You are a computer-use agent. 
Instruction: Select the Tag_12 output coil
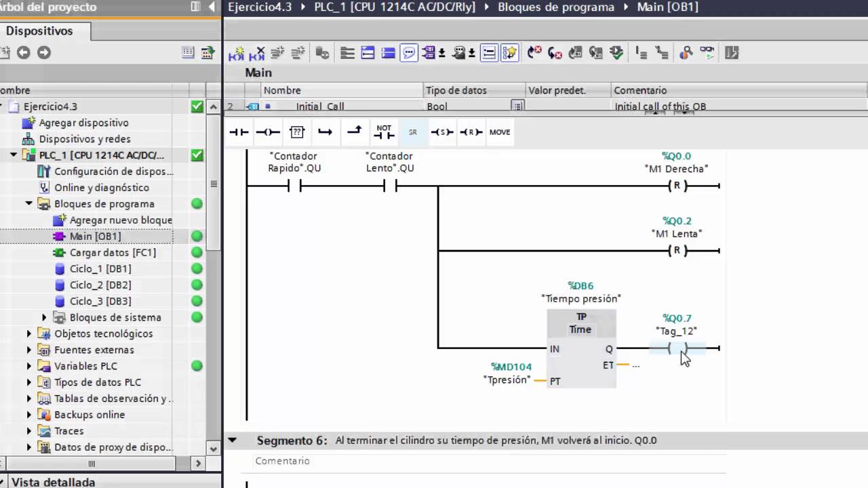tap(677, 348)
